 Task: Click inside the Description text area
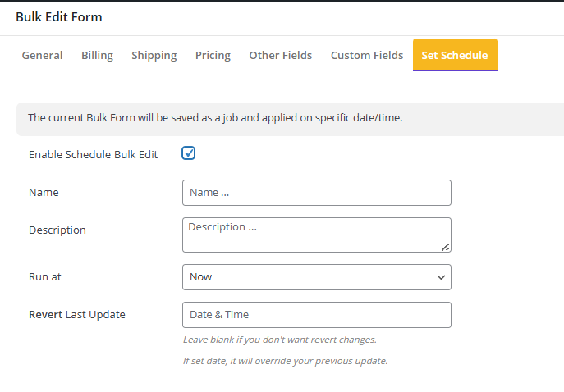coord(316,235)
